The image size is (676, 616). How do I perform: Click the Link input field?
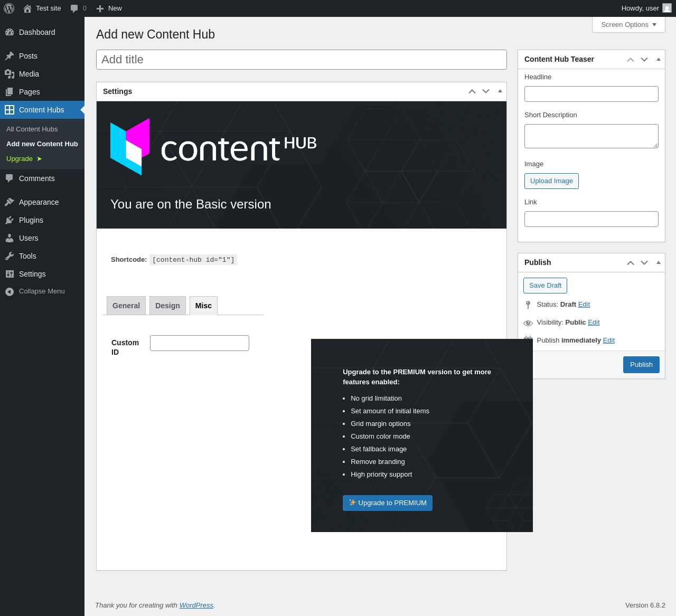pyautogui.click(x=591, y=219)
